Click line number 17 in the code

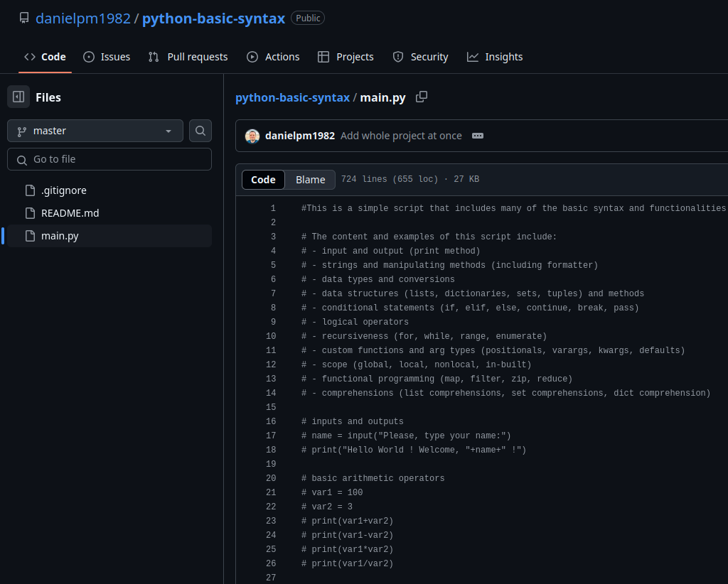(x=271, y=436)
